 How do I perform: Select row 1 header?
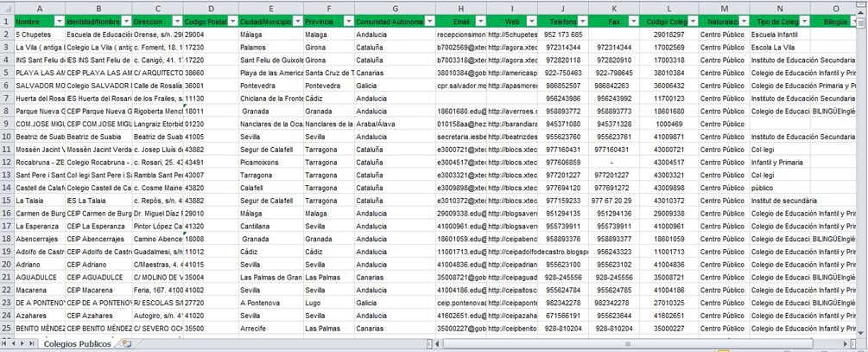point(7,21)
